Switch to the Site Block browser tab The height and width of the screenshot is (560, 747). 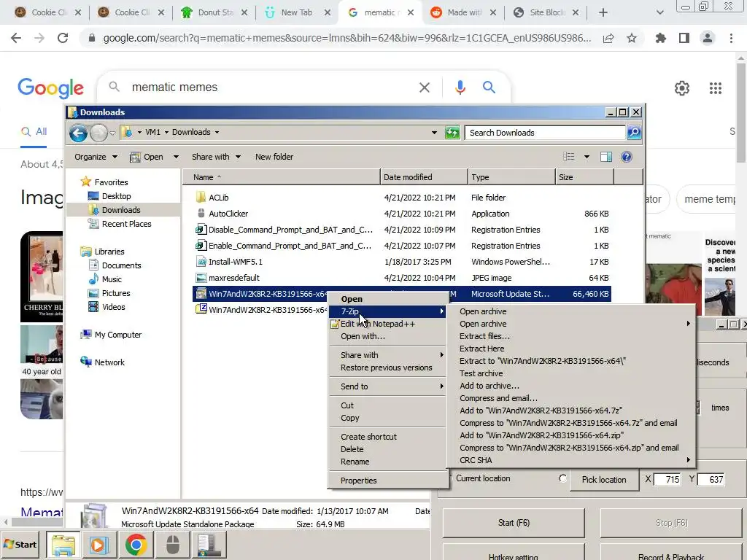point(547,12)
